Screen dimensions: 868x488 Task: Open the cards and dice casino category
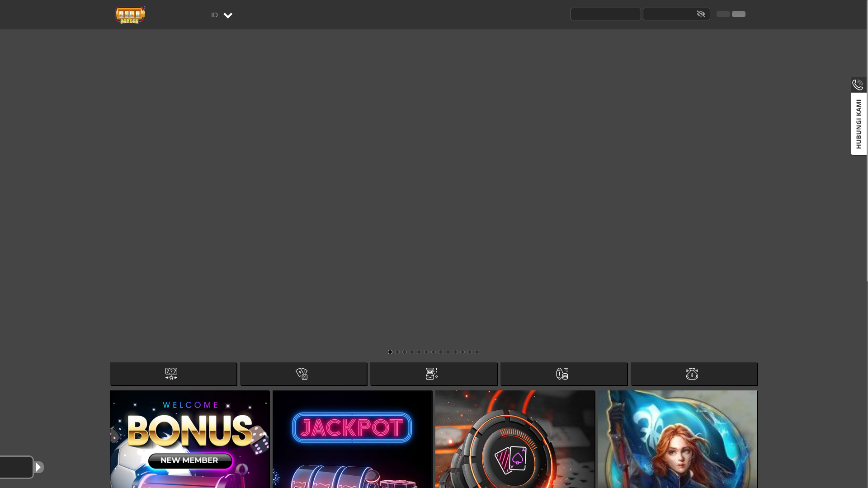click(x=303, y=374)
